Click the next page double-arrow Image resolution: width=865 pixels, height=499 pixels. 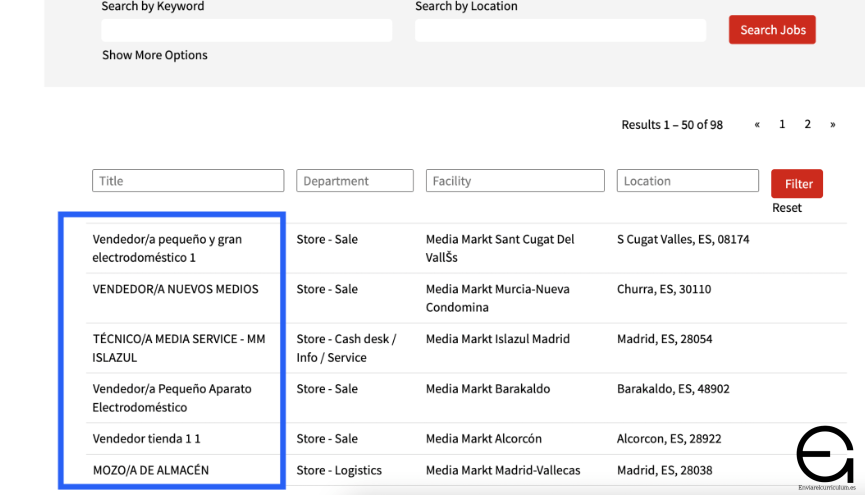tap(833, 124)
